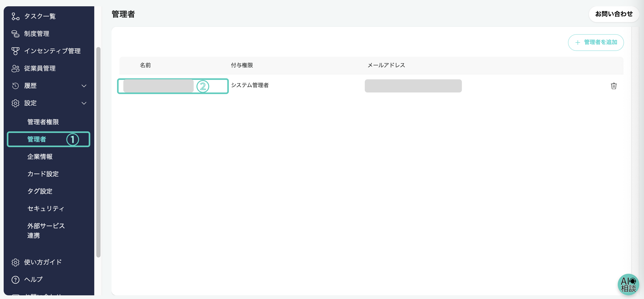This screenshot has width=644, height=299.
Task: Collapse the 設定 menu chevron
Action: [x=84, y=103]
